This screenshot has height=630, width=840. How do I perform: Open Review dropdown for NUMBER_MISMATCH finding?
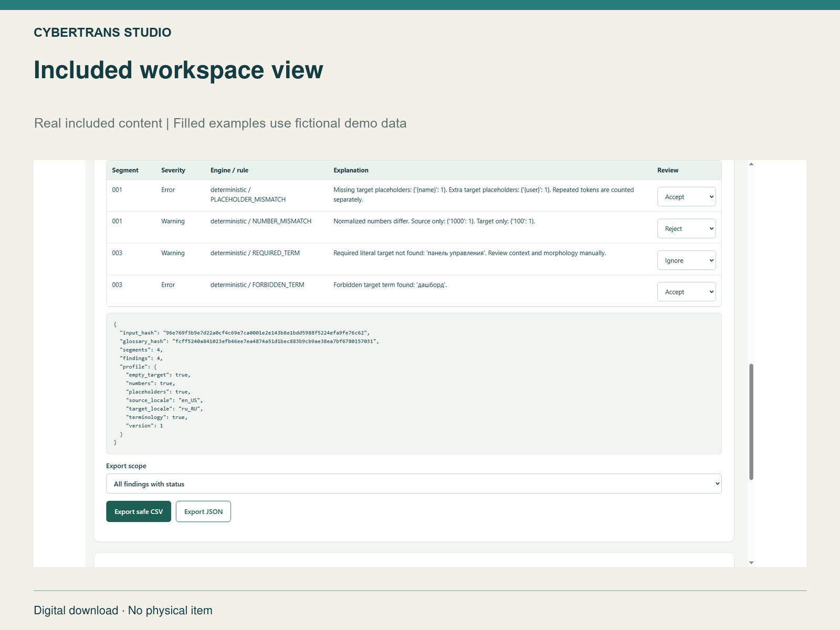pos(686,228)
